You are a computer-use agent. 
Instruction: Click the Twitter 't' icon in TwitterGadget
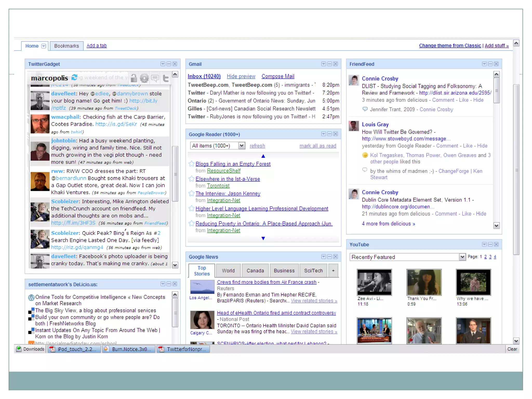point(165,78)
